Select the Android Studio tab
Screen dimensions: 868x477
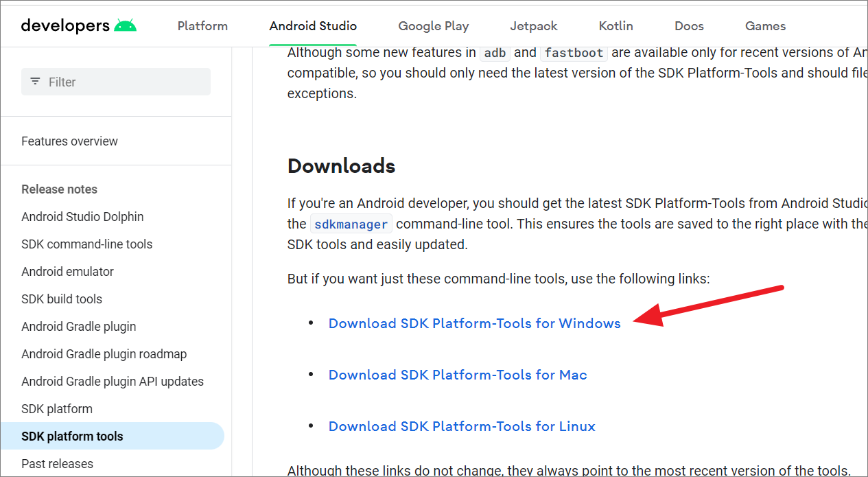313,26
